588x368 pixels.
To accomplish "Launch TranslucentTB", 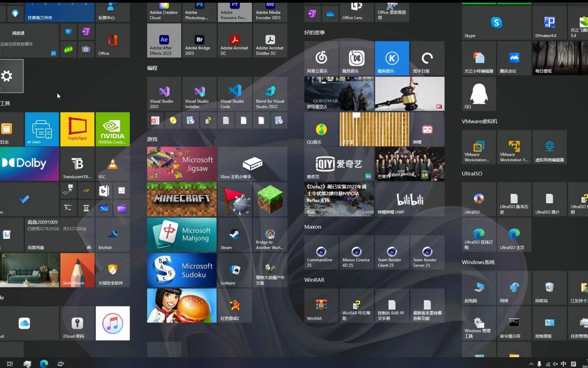I will pos(77,164).
